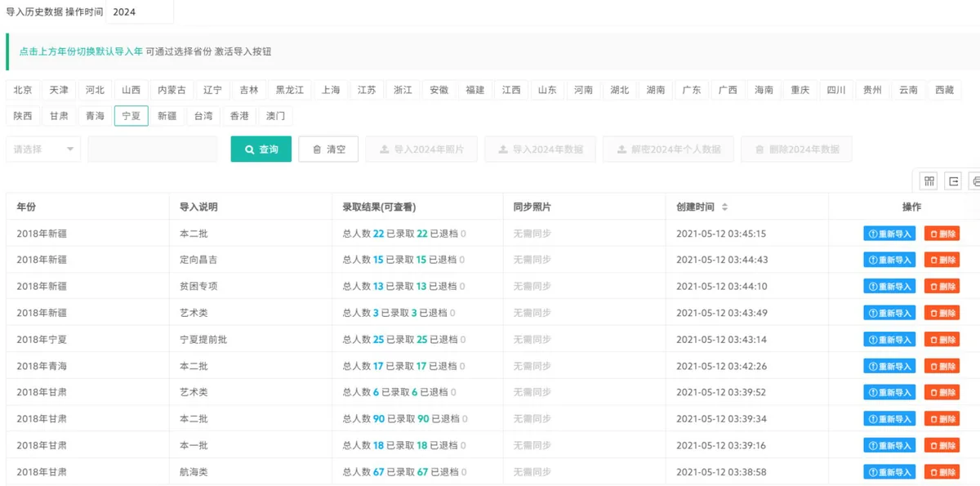980x486 pixels.
Task: Select the 湖南 province tag
Action: [656, 90]
